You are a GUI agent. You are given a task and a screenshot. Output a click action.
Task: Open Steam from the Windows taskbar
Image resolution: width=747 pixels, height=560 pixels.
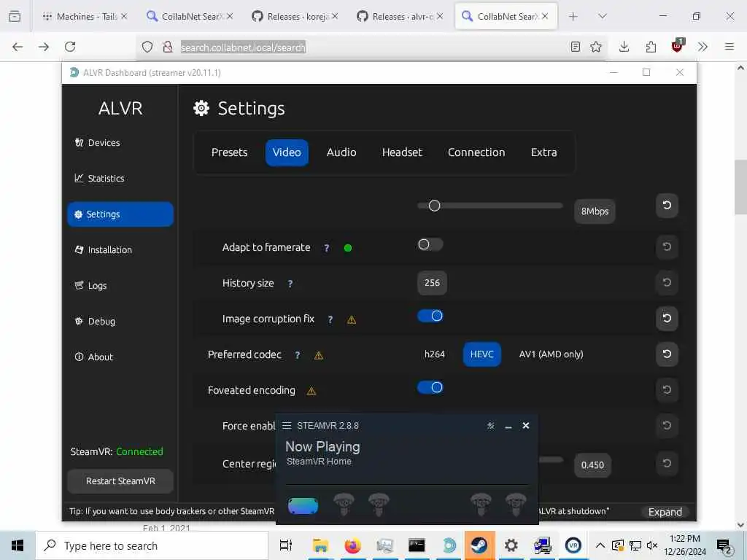tap(480, 545)
